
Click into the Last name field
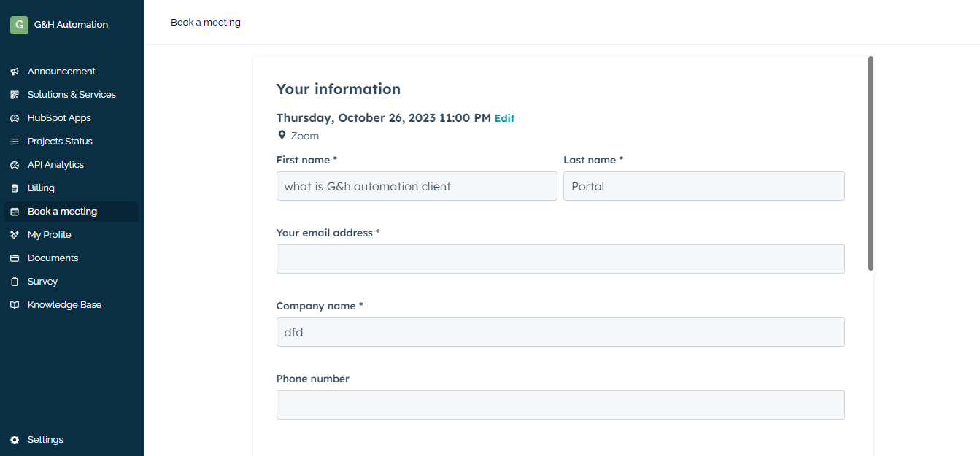point(703,186)
